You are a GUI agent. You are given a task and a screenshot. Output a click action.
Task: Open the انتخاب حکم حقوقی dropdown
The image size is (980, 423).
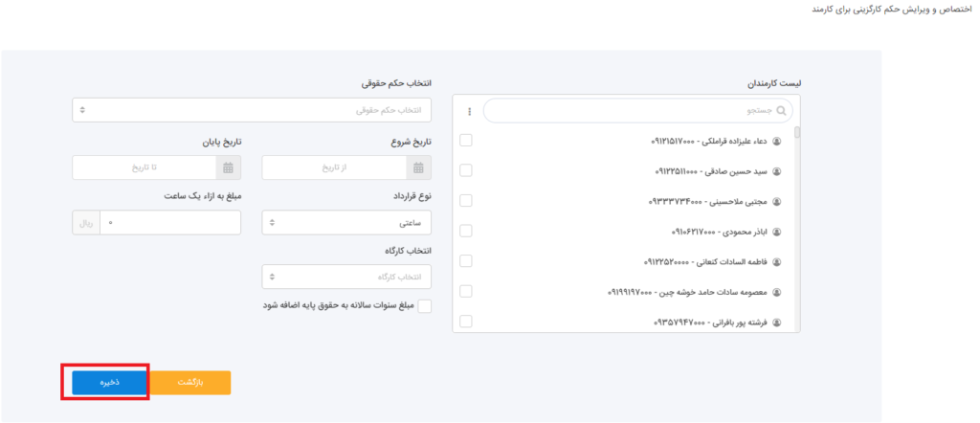click(x=252, y=110)
